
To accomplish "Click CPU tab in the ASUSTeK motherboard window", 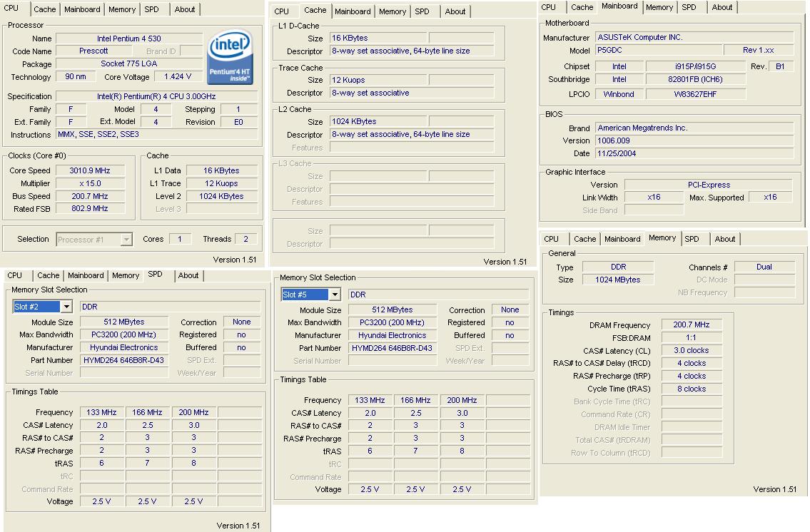I will tap(549, 7).
